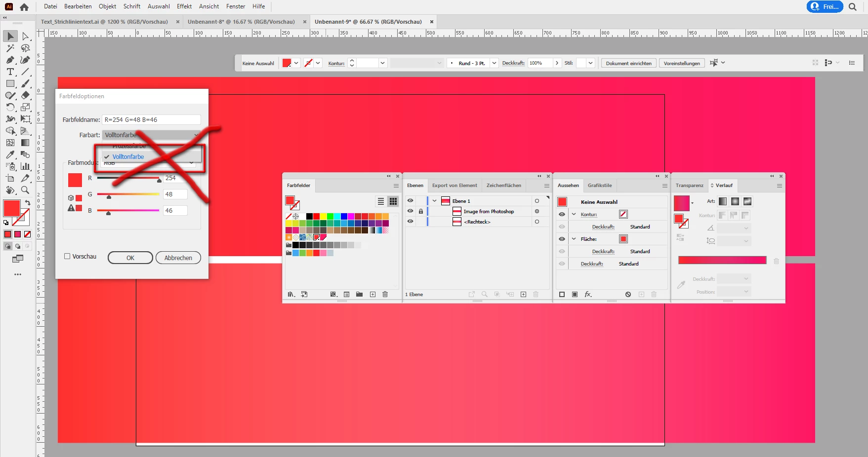Open Farbart dropdown in Farbfeldoptionen

coord(151,135)
